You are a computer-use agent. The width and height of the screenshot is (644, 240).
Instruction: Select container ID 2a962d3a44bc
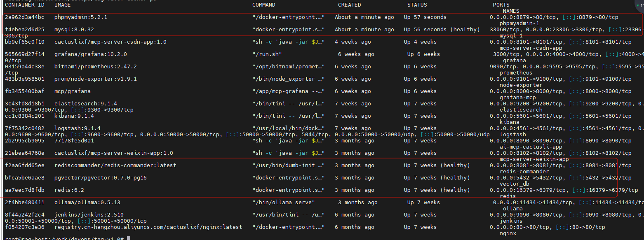24,17
